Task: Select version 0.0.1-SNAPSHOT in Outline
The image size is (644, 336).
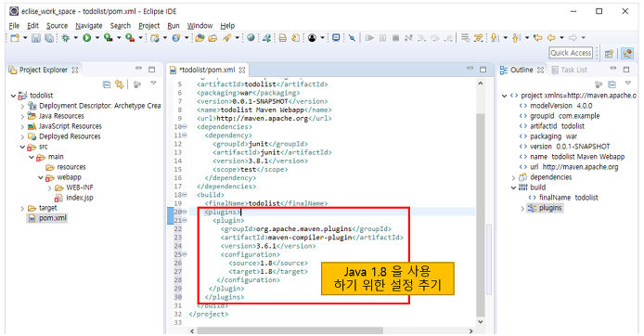Action: click(565, 147)
